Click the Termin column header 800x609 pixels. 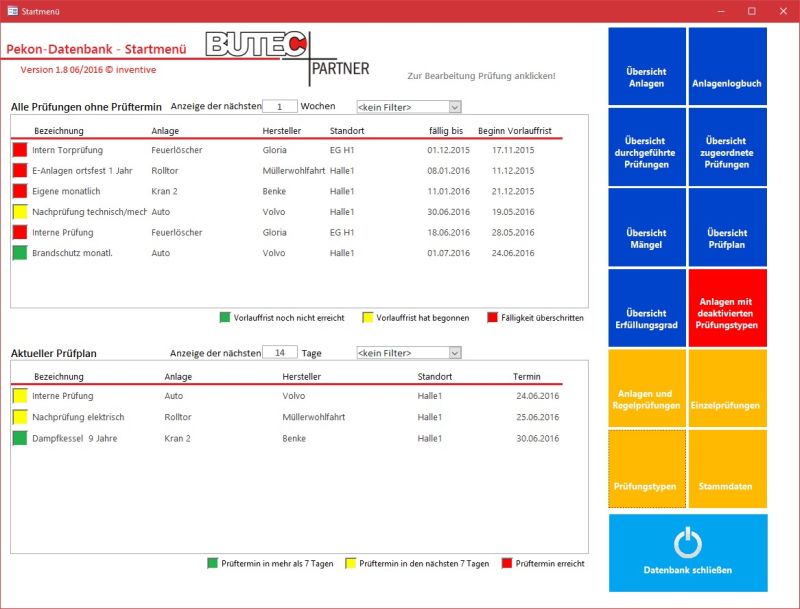[x=527, y=376]
